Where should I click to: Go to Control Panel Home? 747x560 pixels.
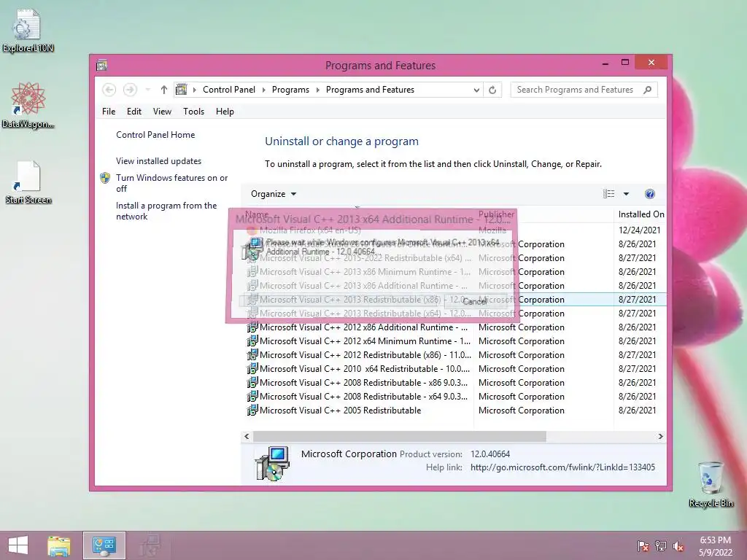155,135
